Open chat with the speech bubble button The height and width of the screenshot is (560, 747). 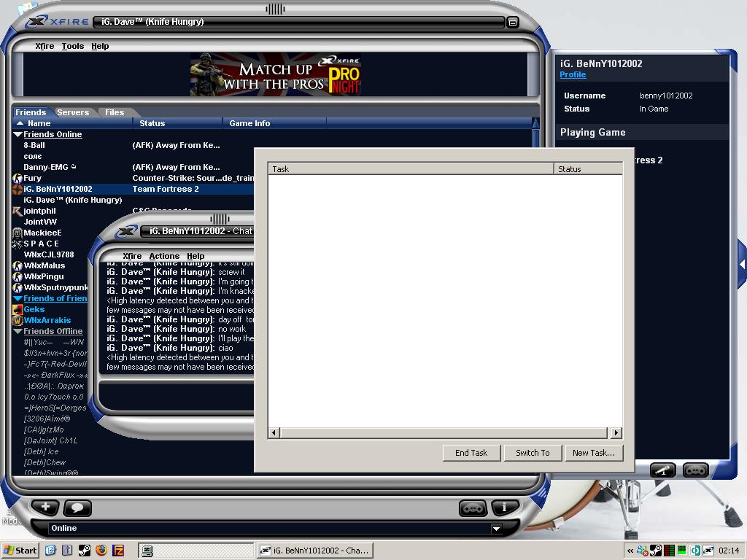pos(78,507)
